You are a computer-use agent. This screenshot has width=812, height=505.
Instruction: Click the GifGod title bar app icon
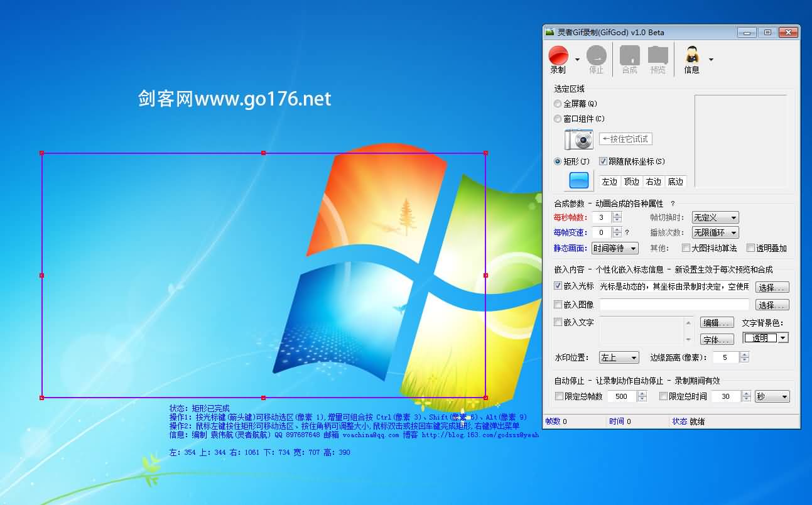[549, 32]
